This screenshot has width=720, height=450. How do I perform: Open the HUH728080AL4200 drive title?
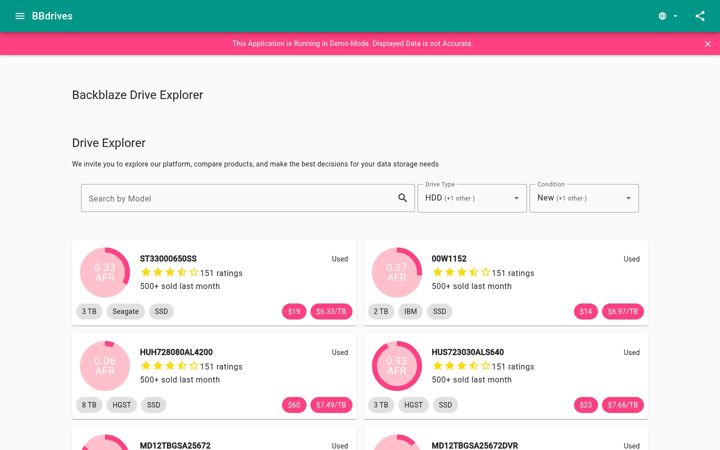click(176, 352)
